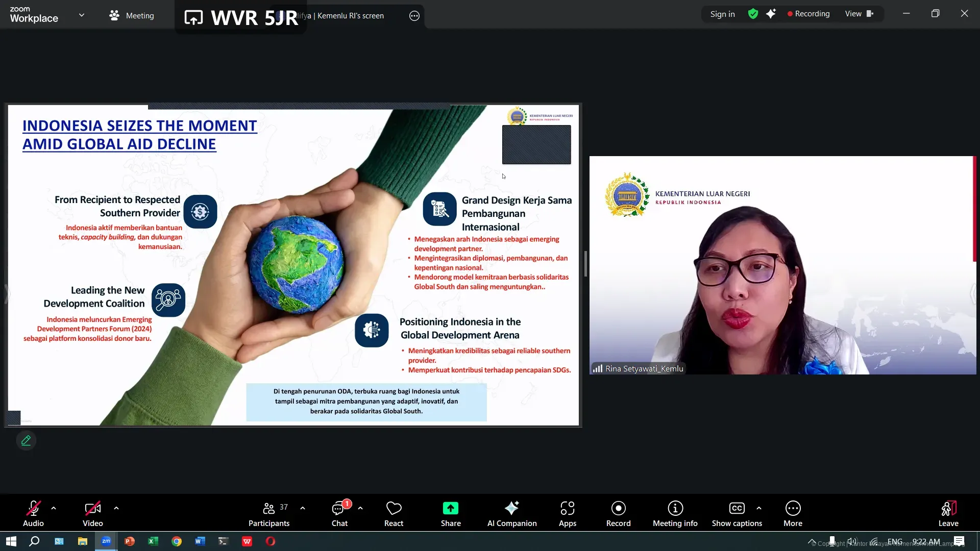Open the View menu
This screenshot has width=980, height=551.
tap(859, 14)
